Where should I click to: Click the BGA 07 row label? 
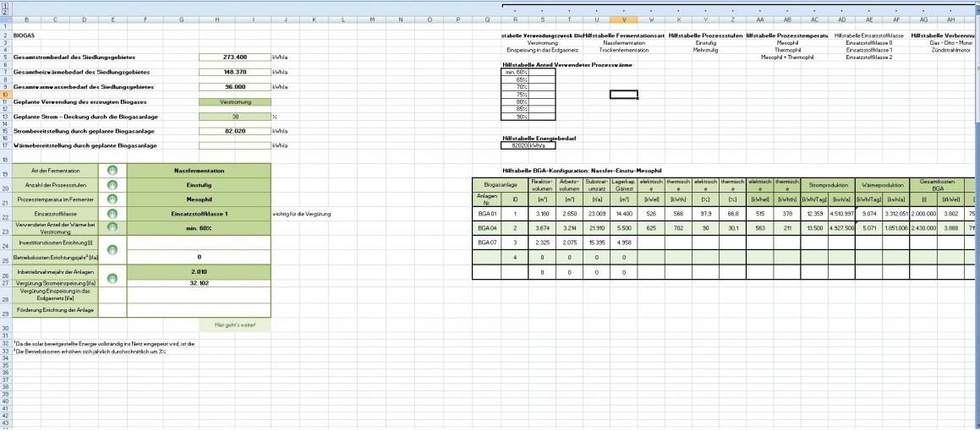pos(486,242)
